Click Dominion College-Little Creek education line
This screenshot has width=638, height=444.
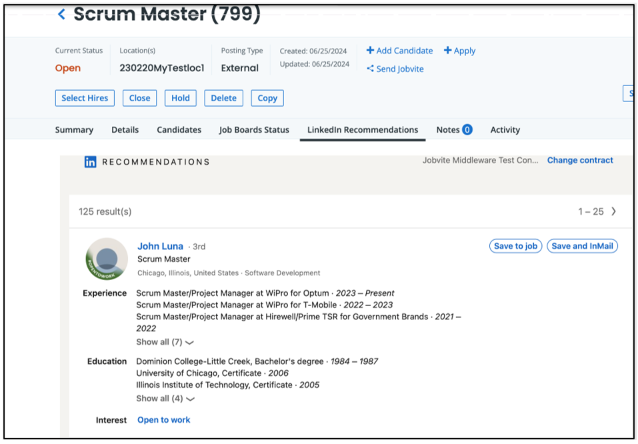tap(257, 361)
